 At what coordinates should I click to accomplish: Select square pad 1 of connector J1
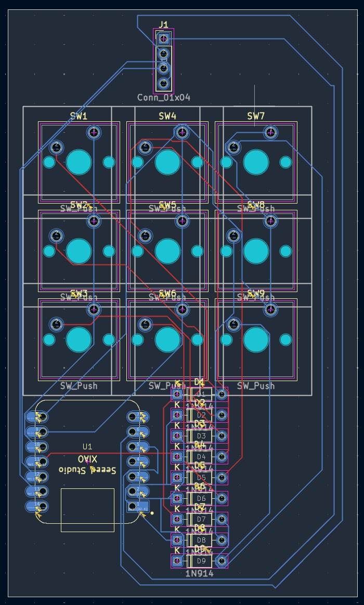[164, 39]
